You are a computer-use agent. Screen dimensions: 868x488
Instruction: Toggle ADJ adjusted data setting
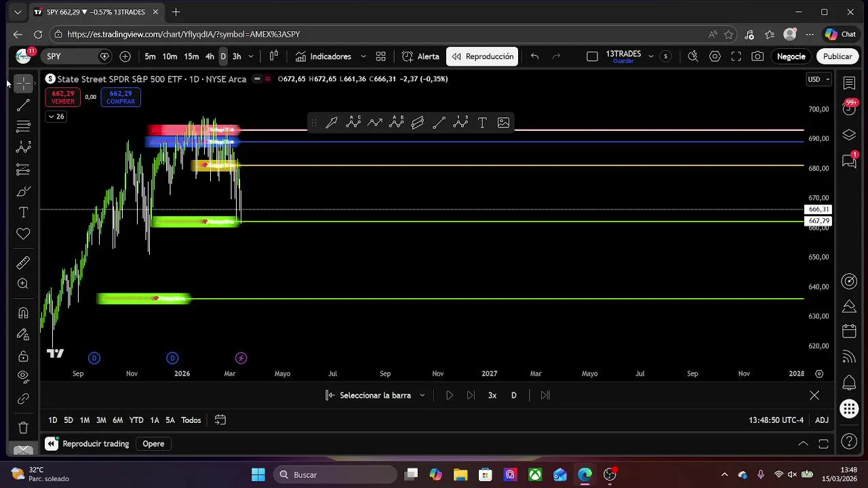(822, 420)
